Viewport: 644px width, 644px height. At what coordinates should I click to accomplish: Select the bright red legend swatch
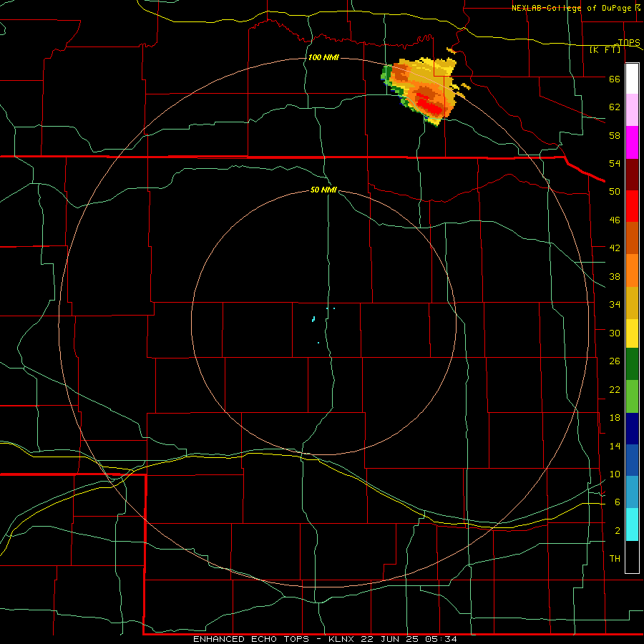[632, 206]
